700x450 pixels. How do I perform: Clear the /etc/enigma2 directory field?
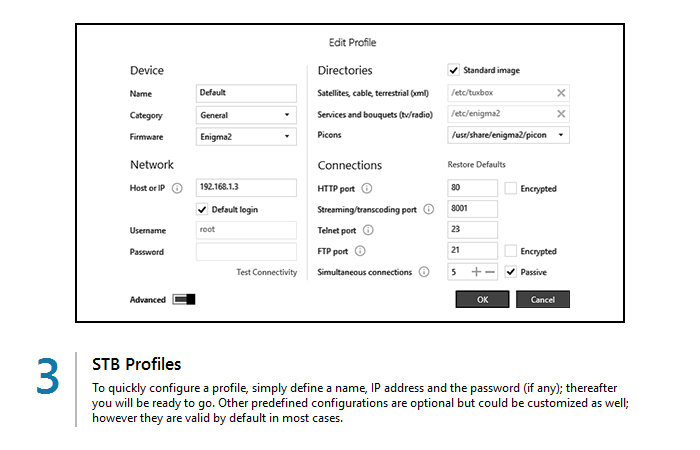pyautogui.click(x=561, y=114)
